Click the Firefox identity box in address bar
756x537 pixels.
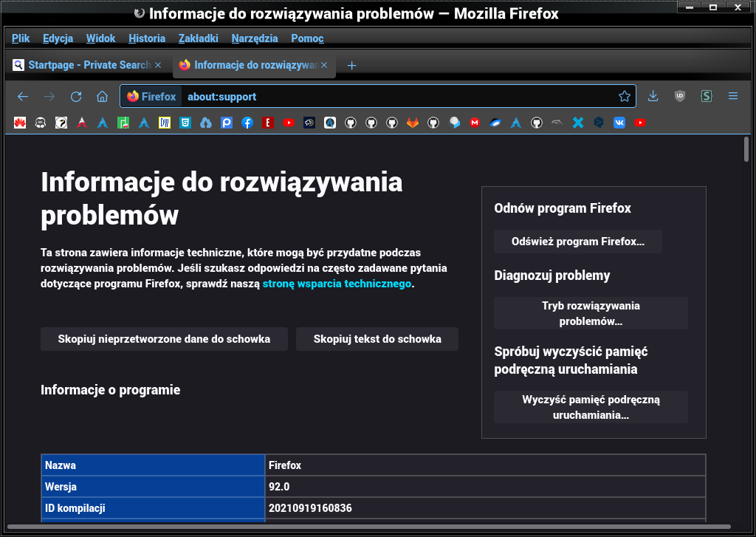click(x=151, y=97)
